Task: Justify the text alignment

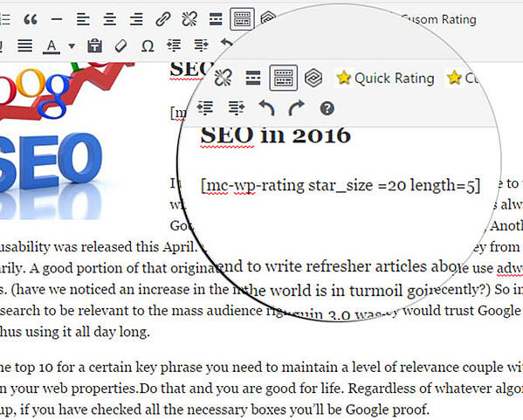Action: pos(25,45)
